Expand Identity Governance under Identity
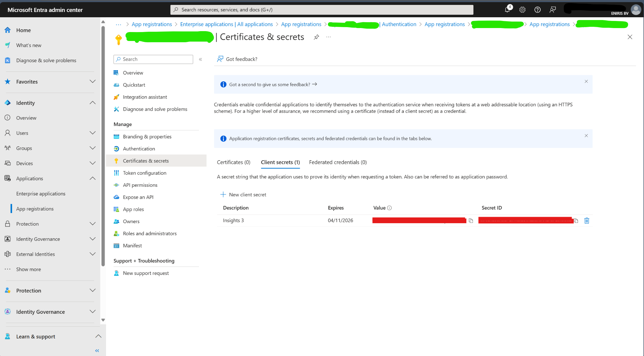Viewport: 644px width, 356px height. 93,239
